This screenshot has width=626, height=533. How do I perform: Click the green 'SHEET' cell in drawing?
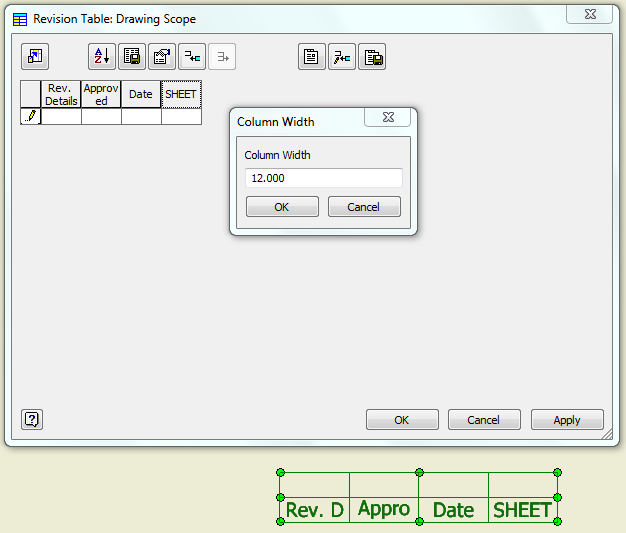pyautogui.click(x=523, y=509)
